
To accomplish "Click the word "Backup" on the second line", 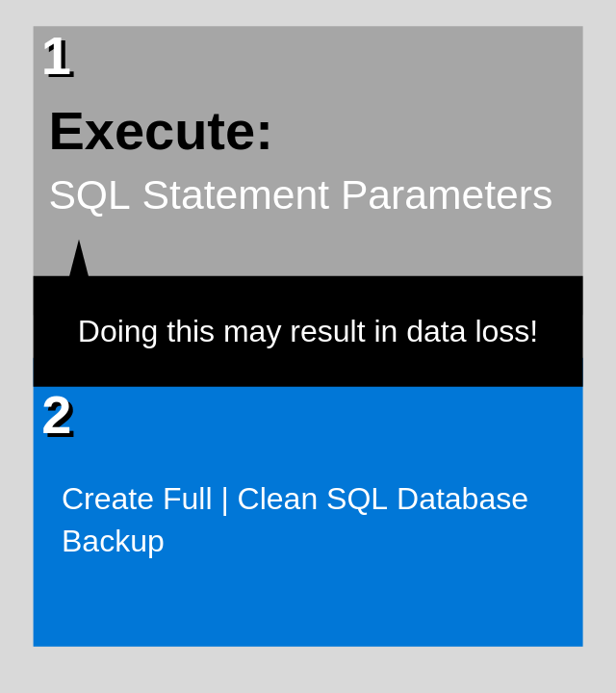I will click(x=113, y=541).
